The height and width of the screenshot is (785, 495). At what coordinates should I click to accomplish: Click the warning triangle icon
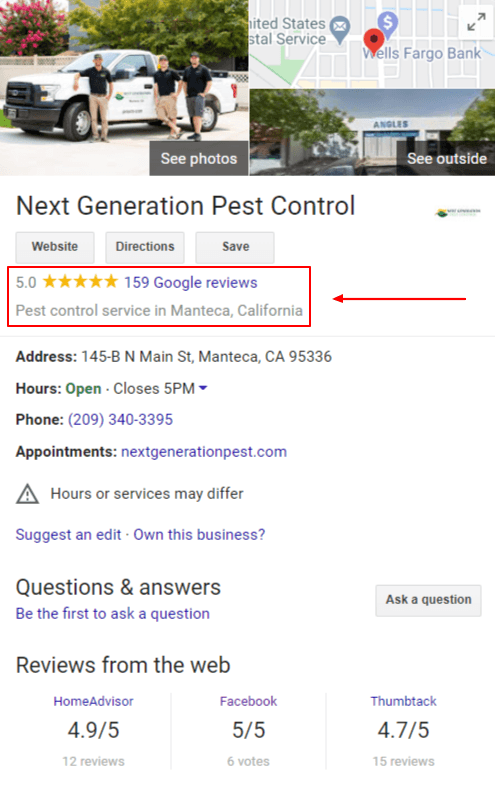[x=27, y=494]
